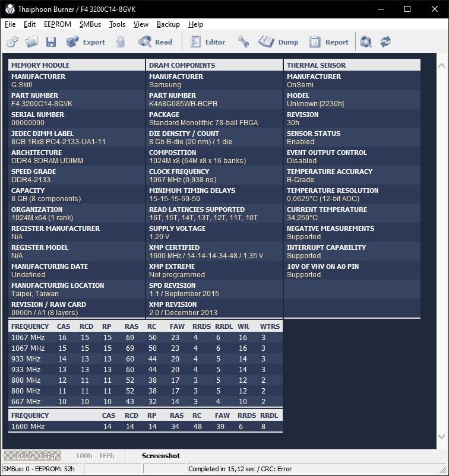Click the 667 MHz row in timing table

click(146, 402)
